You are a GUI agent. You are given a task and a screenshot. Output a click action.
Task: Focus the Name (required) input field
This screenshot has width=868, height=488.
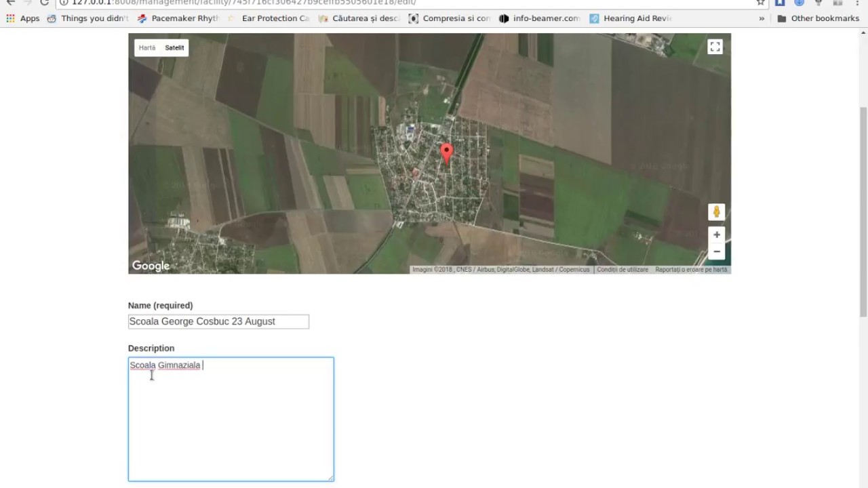point(218,321)
